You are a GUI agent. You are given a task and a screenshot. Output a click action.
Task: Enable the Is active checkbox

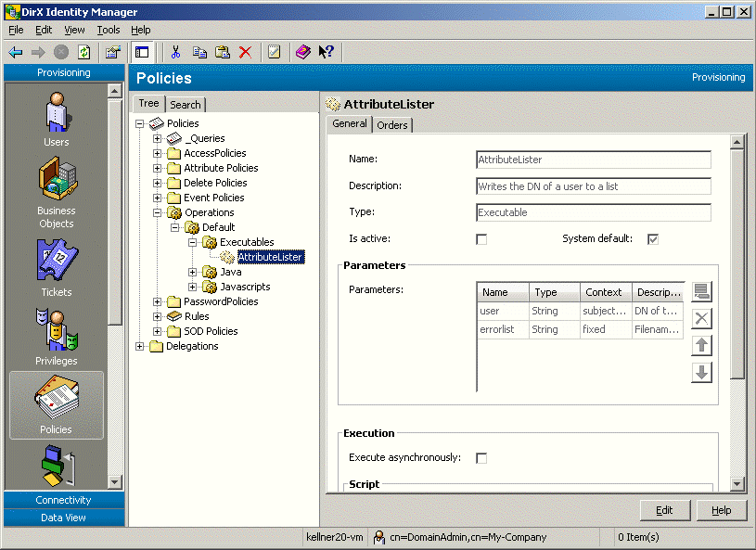click(x=481, y=238)
